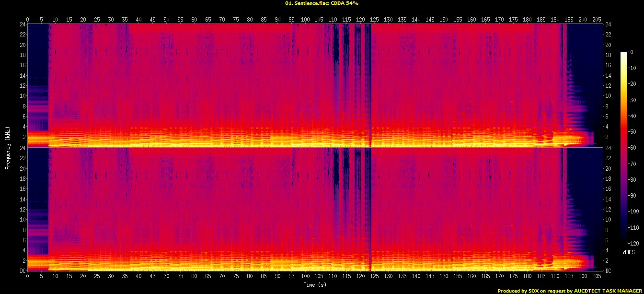Click the 205 tick on the top time axis
The image size is (644, 294).
point(597,19)
